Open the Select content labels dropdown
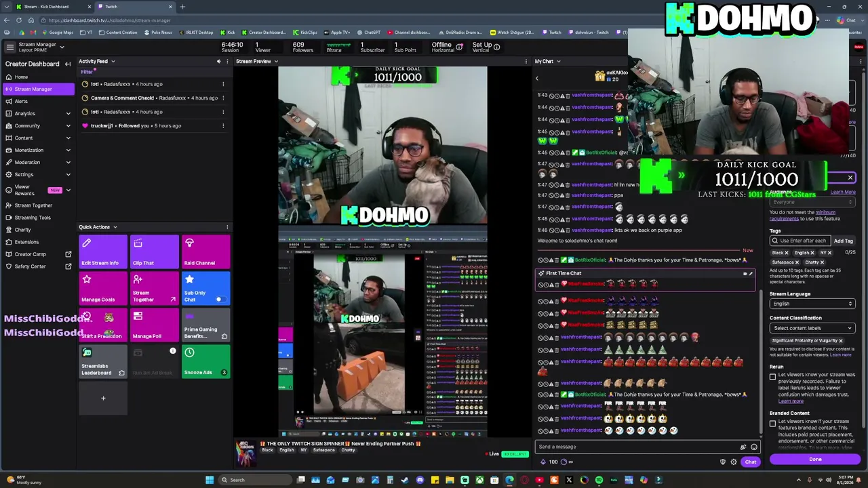This screenshot has width=868, height=488. [812, 328]
